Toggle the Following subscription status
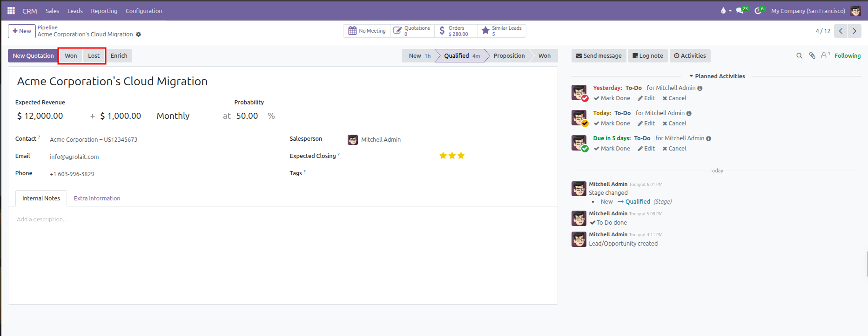868x336 pixels. tap(847, 55)
